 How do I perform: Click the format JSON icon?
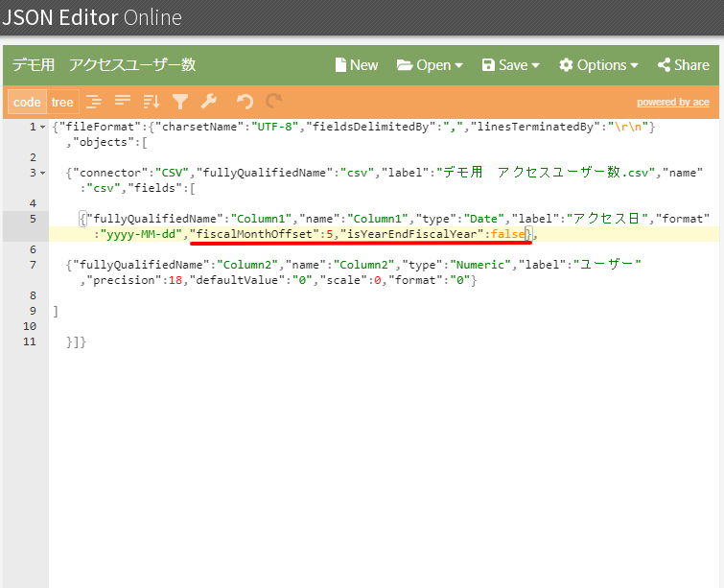(93, 102)
